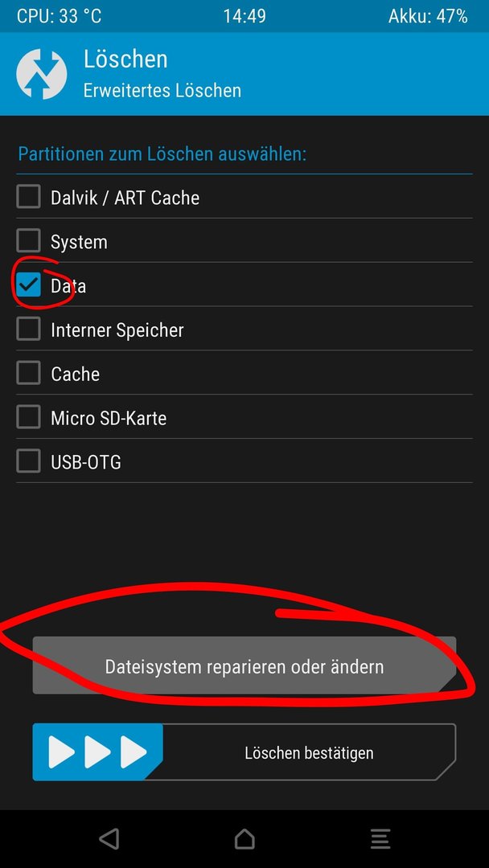Tap the Erweitertes Löschen subtitle
This screenshot has width=489, height=868.
pos(162,91)
